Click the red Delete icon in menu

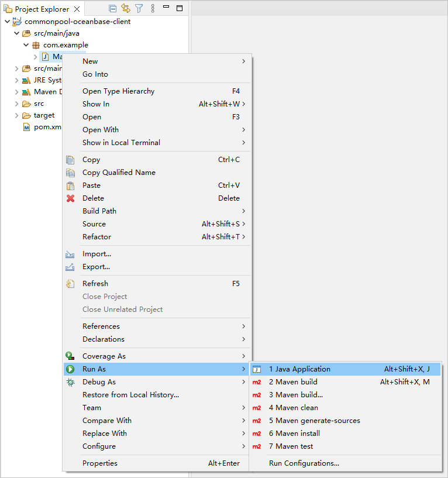pyautogui.click(x=70, y=198)
